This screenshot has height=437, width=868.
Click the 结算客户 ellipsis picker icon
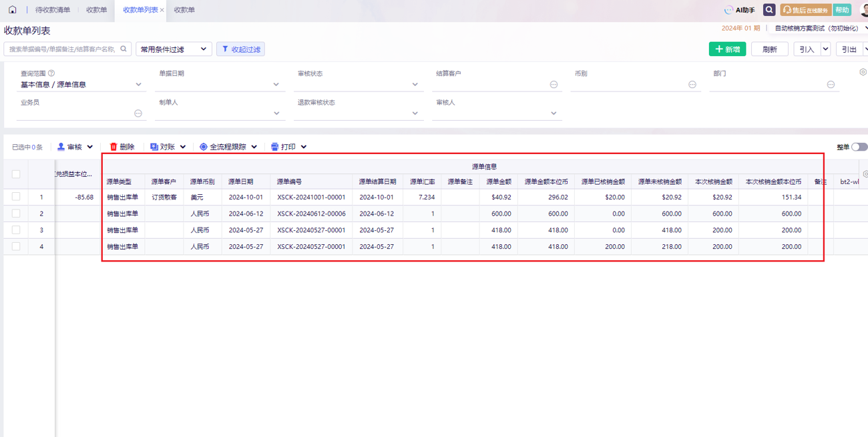(554, 85)
